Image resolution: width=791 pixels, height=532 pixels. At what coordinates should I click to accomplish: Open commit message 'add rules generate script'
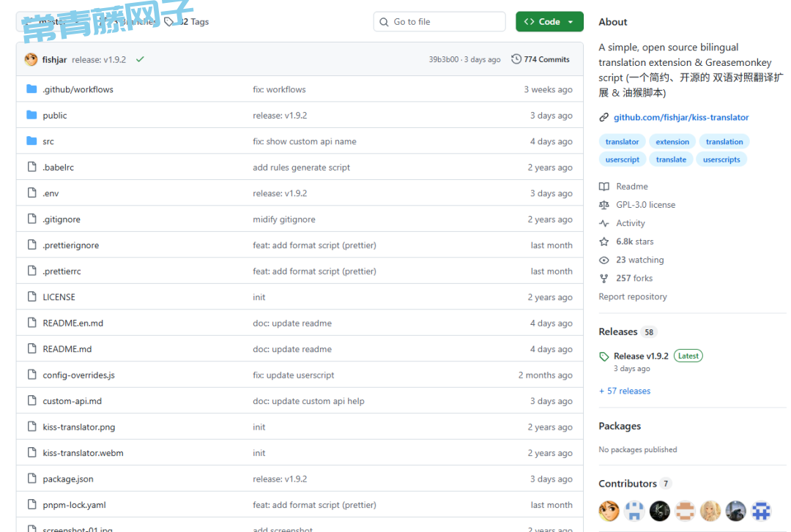click(x=301, y=167)
